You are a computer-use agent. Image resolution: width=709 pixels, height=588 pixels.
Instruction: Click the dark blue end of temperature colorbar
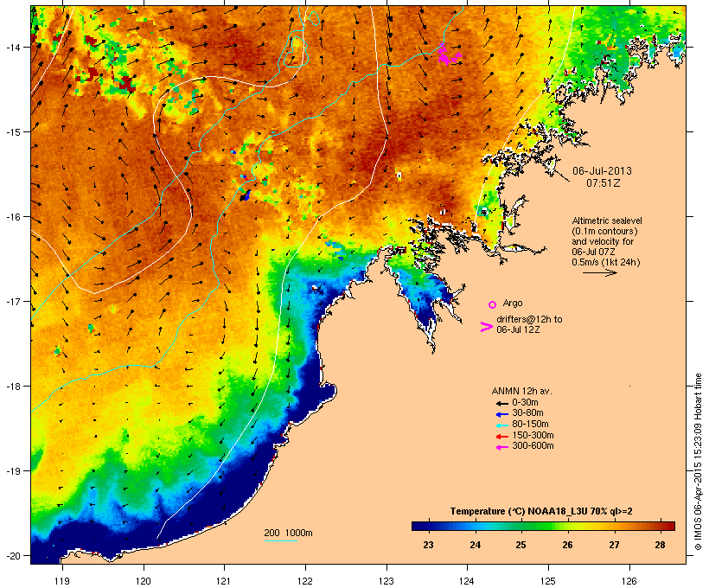coord(418,526)
